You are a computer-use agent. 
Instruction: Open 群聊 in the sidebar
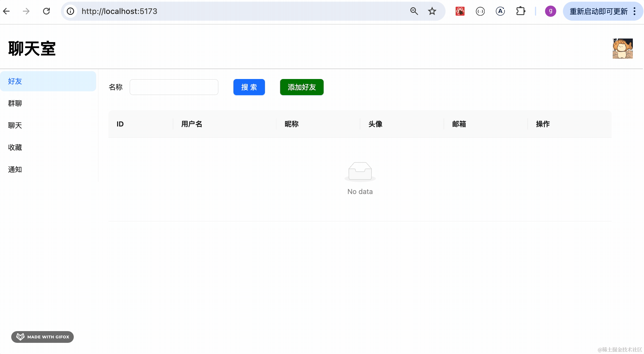pyautogui.click(x=15, y=103)
